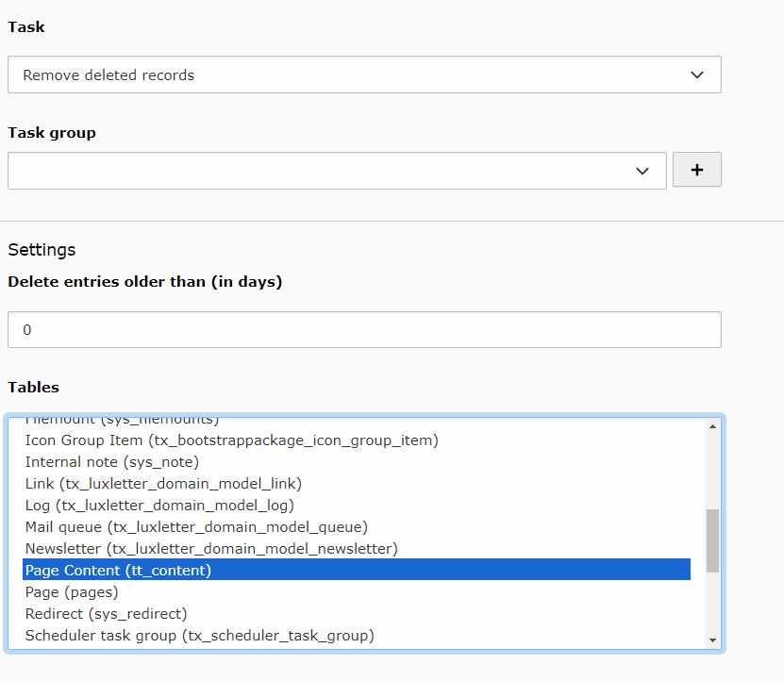This screenshot has width=784, height=681.
Task: Click the highlighted Page Content (tt_content) entry
Action: (118, 571)
